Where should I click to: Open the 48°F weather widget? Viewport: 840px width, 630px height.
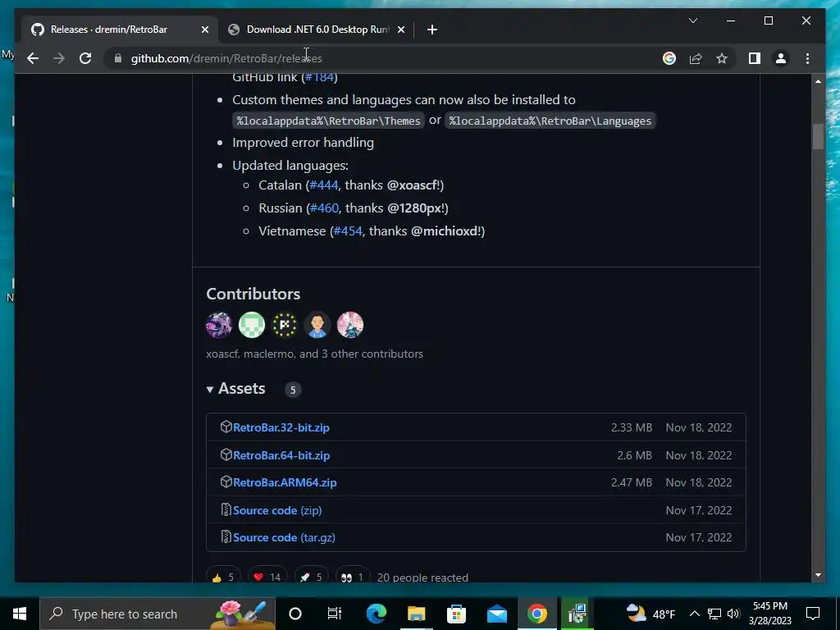click(x=651, y=614)
